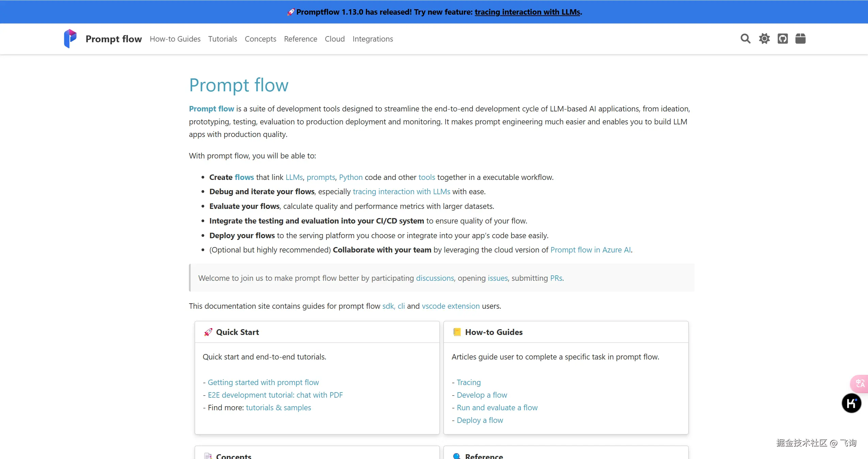Viewport: 868px width, 459px height.
Task: Go to Concepts in top navigation
Action: tap(260, 39)
